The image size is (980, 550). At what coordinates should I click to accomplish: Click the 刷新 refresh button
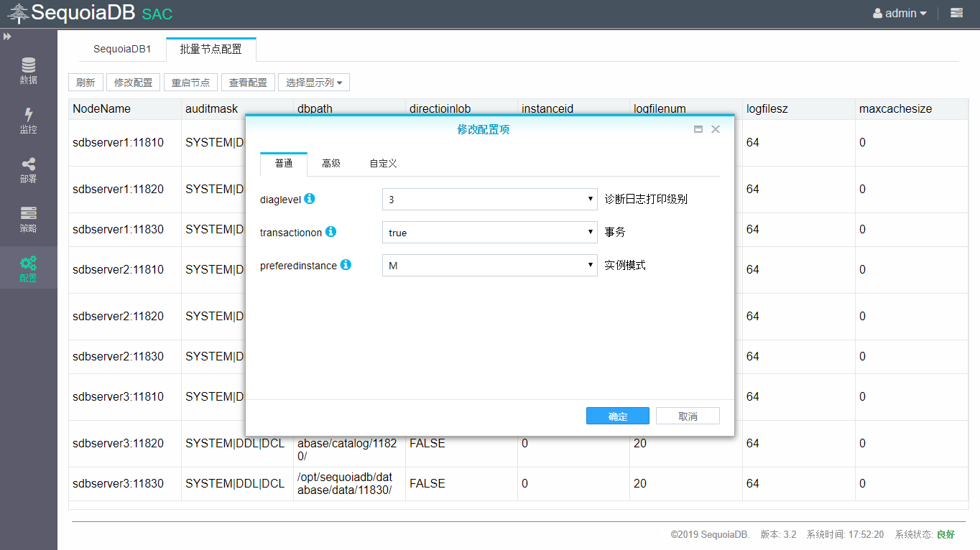[x=85, y=83]
